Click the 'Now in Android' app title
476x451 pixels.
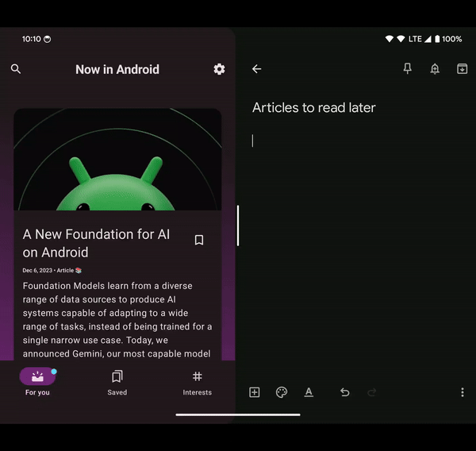117,69
